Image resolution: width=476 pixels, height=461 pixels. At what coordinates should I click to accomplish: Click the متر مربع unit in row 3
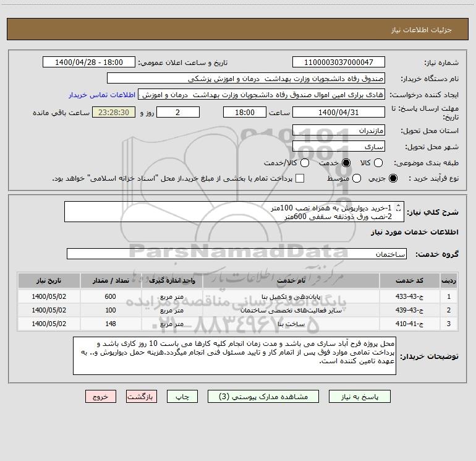pos(172,324)
